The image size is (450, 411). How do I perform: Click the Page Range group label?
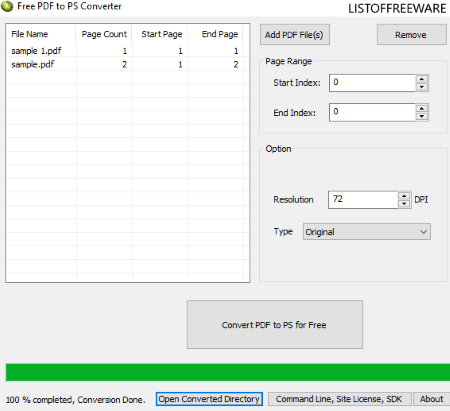coord(289,61)
